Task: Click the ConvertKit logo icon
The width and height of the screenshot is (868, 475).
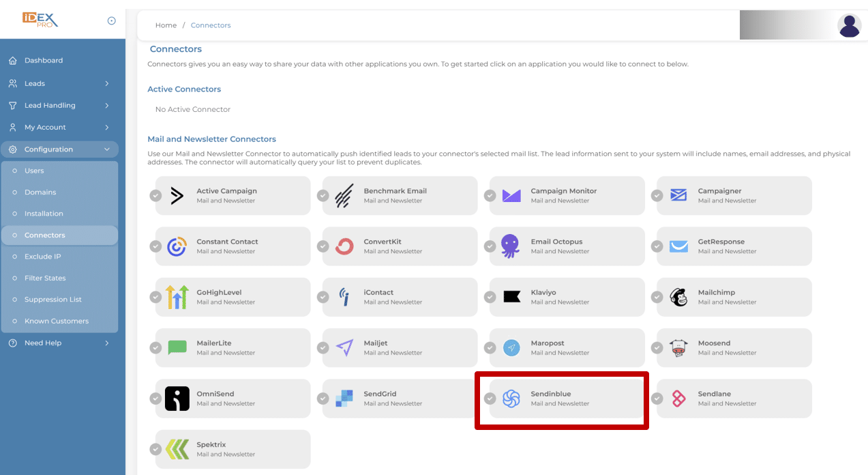Action: 344,246
